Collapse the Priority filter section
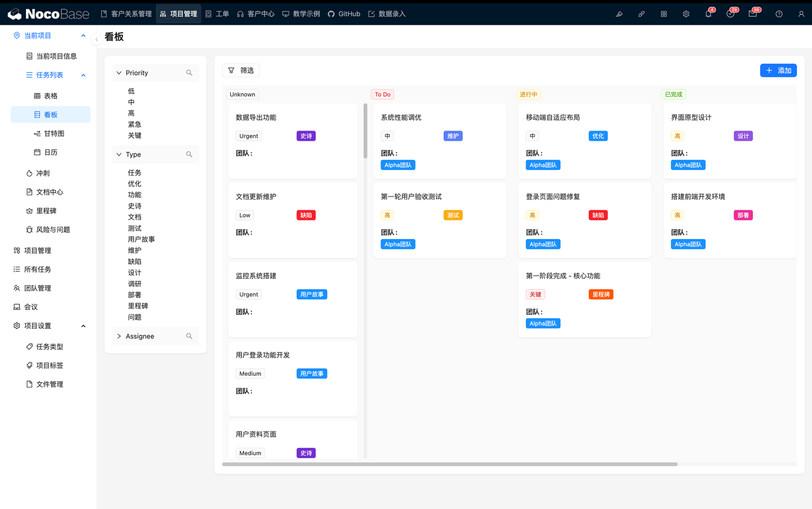812x509 pixels. click(119, 72)
